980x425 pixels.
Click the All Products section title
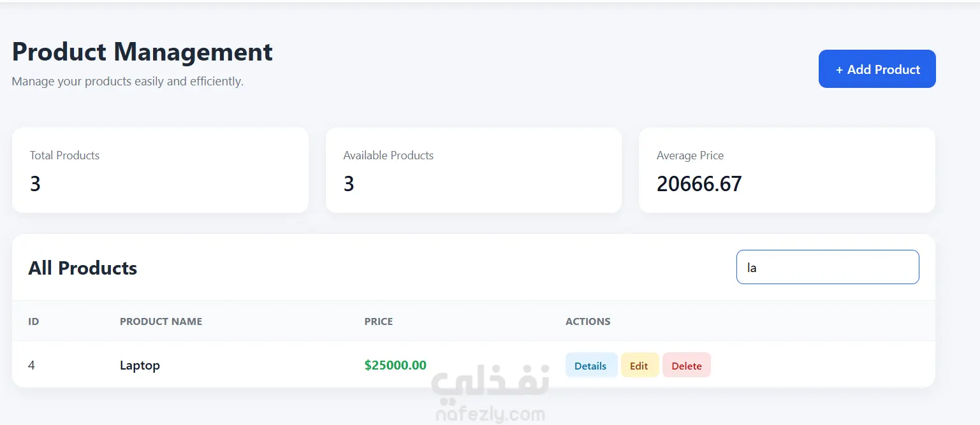[83, 268]
